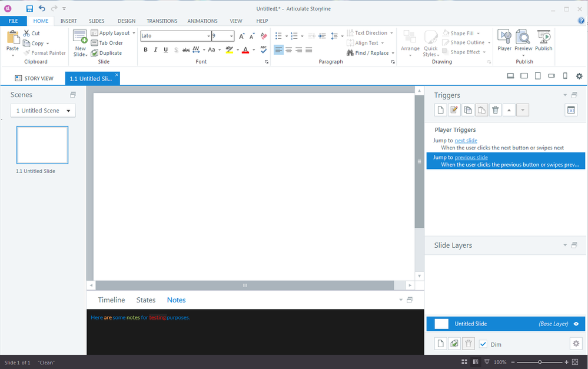588x369 pixels.
Task: Click the Format Painter tool
Action: coord(44,53)
